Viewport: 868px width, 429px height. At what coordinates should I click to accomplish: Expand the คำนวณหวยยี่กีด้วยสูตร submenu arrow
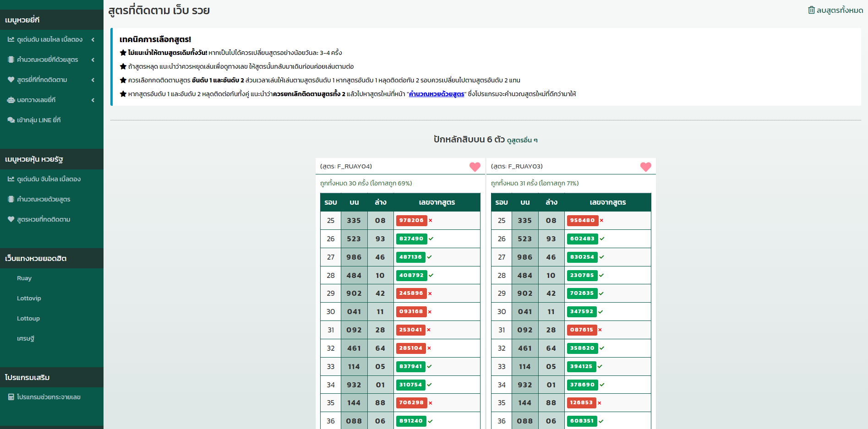[93, 60]
